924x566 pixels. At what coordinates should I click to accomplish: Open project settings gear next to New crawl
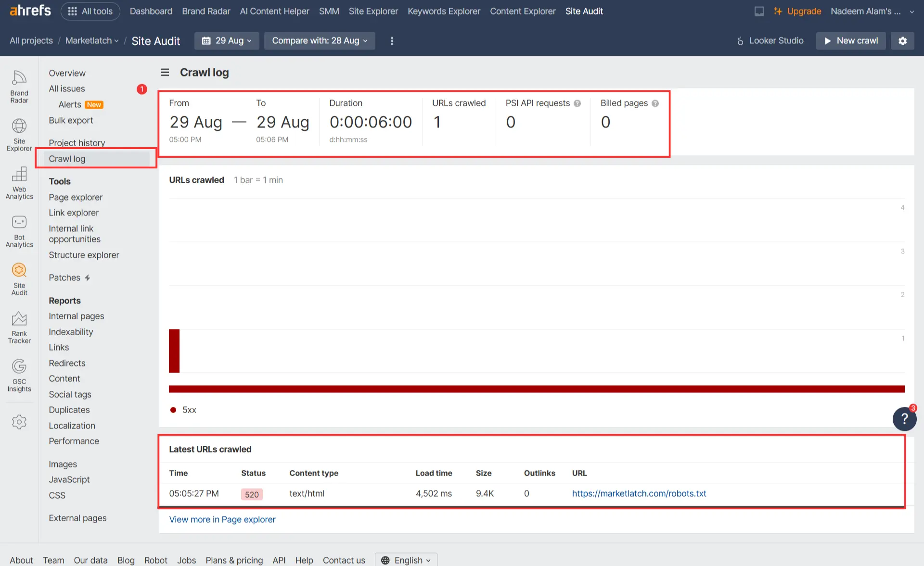coord(902,41)
